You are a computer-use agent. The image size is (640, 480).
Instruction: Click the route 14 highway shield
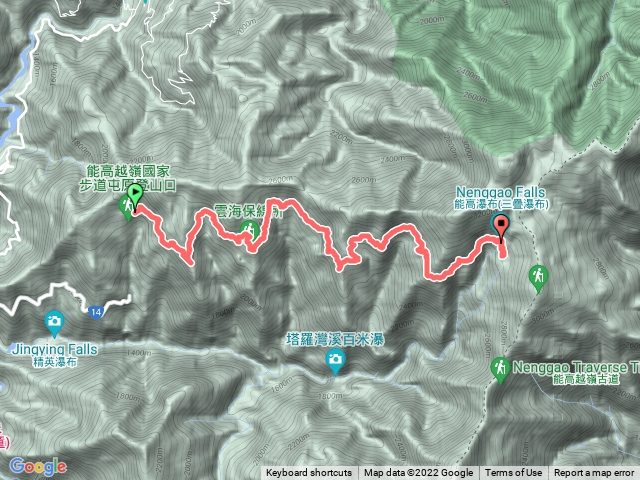(95, 313)
